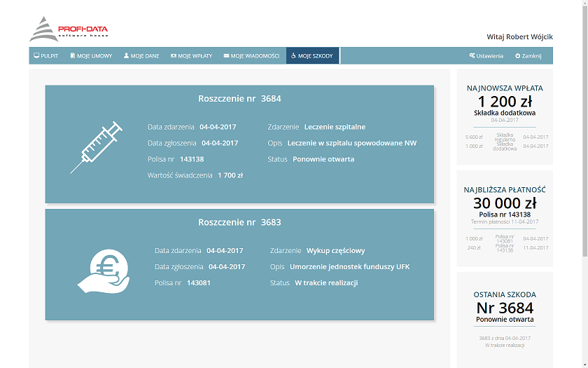This screenshot has height=368, width=588.
Task: Click the banknote icon beside Moje Wpłaty
Action: click(x=174, y=55)
